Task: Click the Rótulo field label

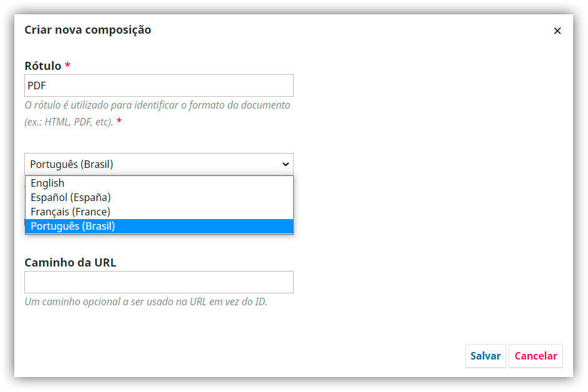Action: 43,66
